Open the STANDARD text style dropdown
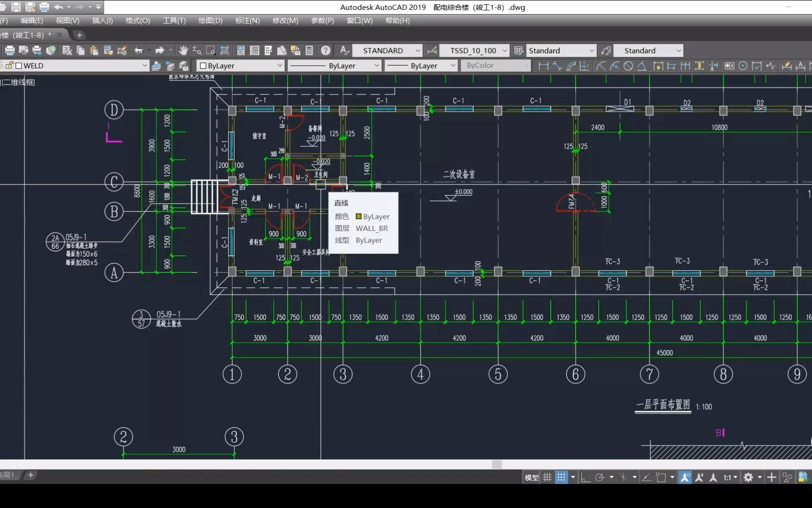 tap(417, 50)
